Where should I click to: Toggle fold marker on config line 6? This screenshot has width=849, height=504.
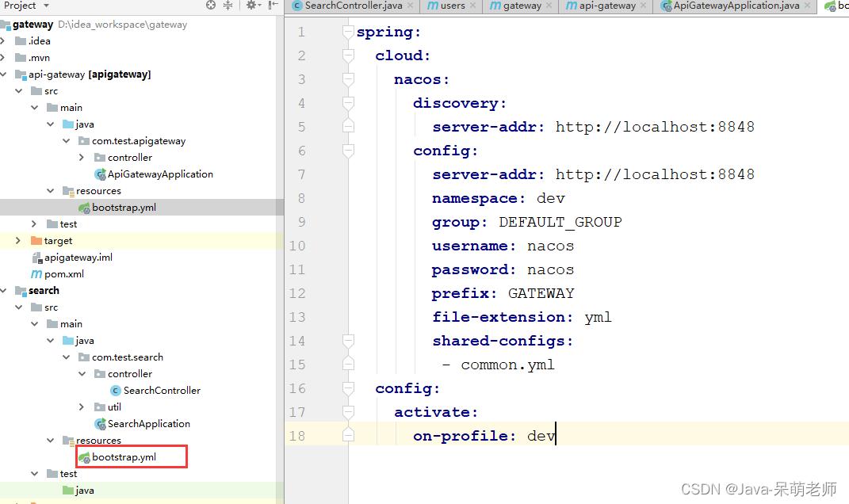tap(347, 151)
